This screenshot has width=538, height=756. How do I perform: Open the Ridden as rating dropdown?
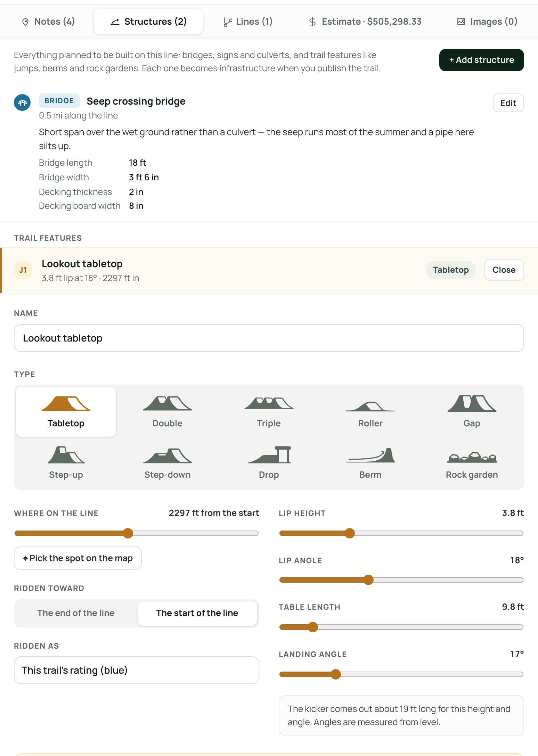pyautogui.click(x=137, y=670)
